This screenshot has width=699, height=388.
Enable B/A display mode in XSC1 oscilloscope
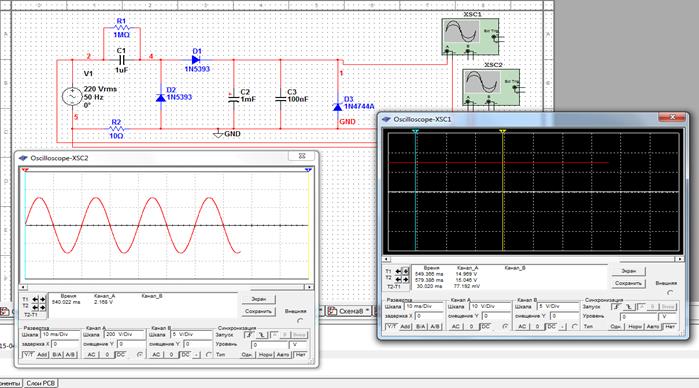(420, 326)
